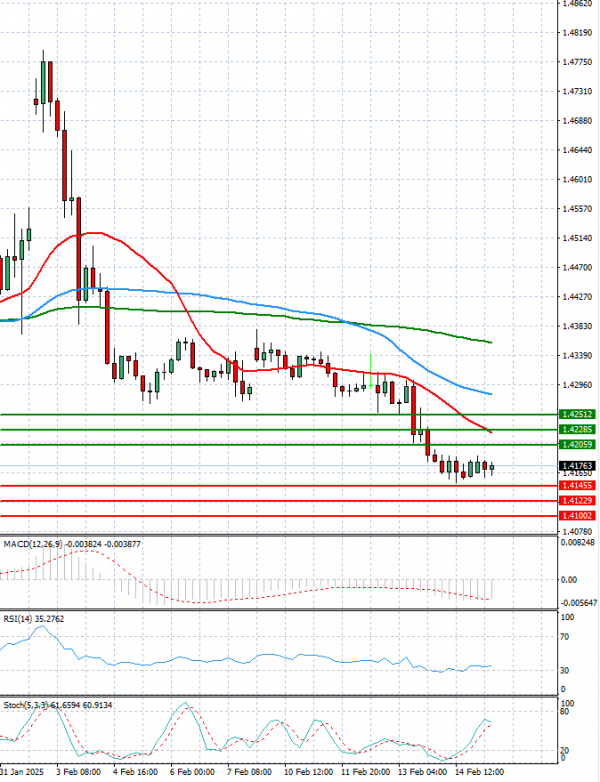The width and height of the screenshot is (600, 782).
Task: Click the 7 Feb 08:00 time axis label
Action: pyautogui.click(x=249, y=772)
